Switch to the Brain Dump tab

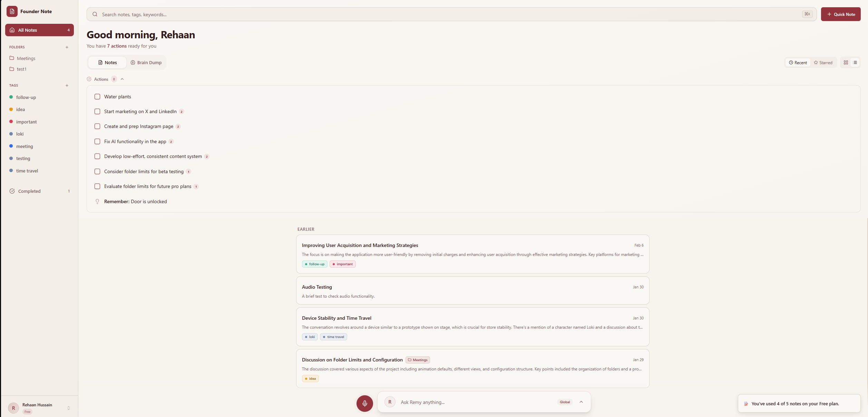click(x=146, y=62)
